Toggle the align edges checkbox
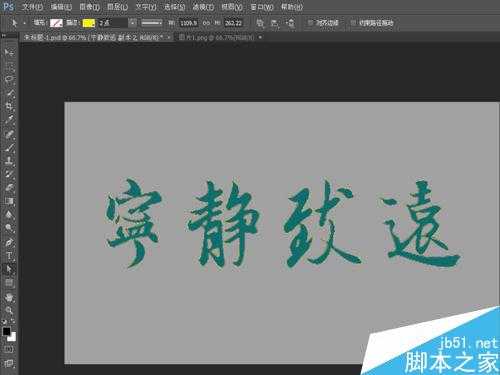The height and width of the screenshot is (375, 500). (310, 23)
